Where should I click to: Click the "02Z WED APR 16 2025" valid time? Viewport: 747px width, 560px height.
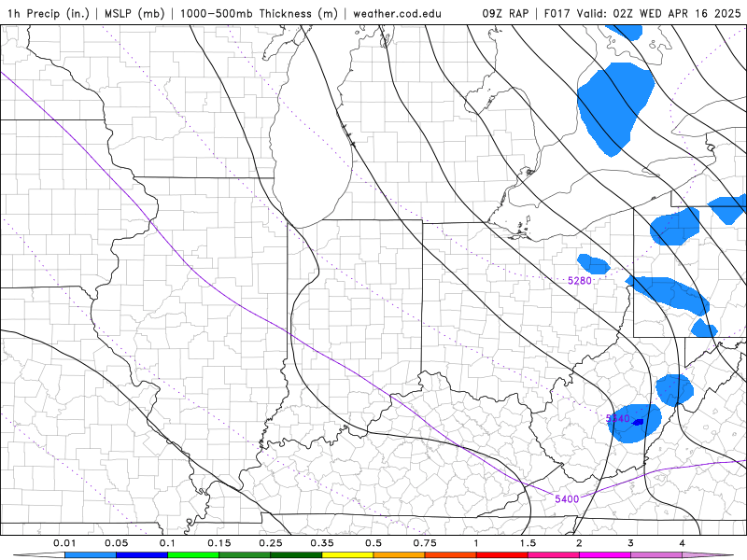click(x=677, y=13)
